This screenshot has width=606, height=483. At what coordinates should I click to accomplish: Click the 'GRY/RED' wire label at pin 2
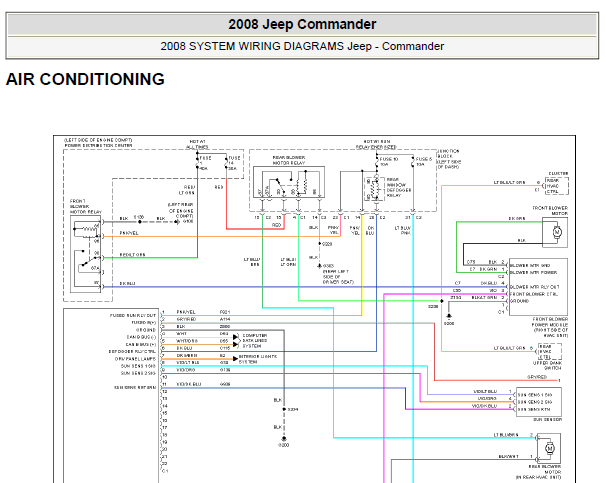(x=186, y=319)
